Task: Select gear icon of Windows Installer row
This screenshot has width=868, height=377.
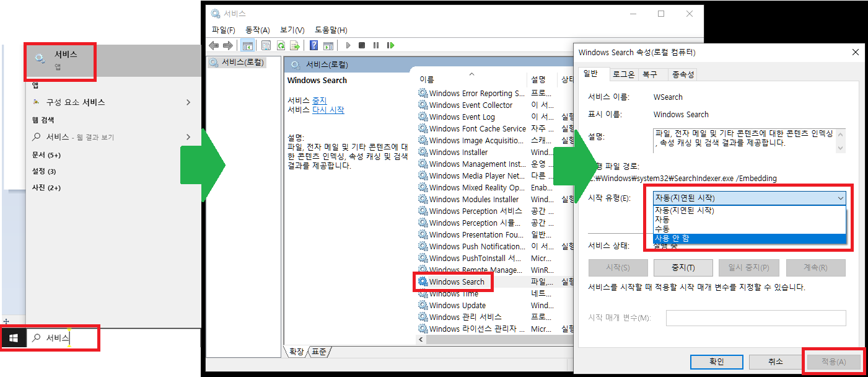Action: pyautogui.click(x=423, y=153)
